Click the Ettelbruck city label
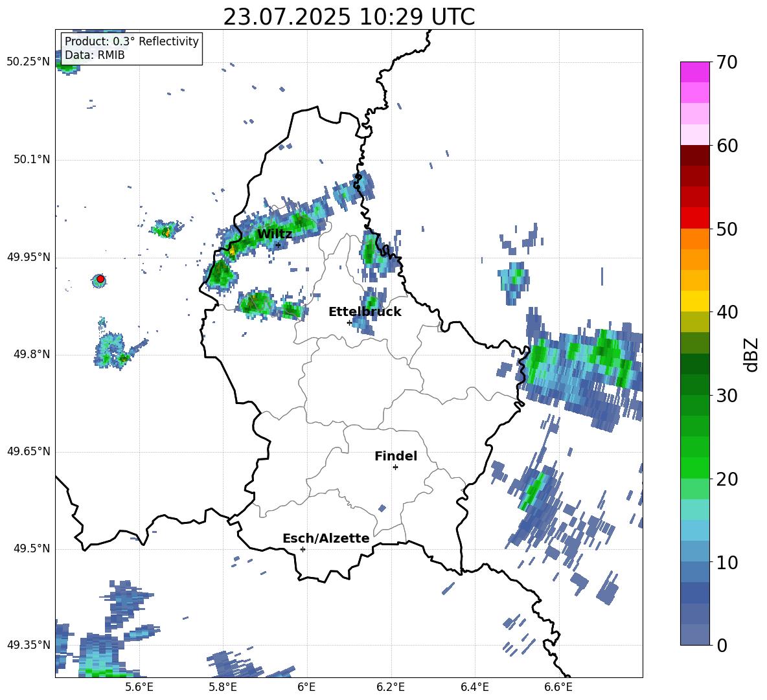 [365, 312]
